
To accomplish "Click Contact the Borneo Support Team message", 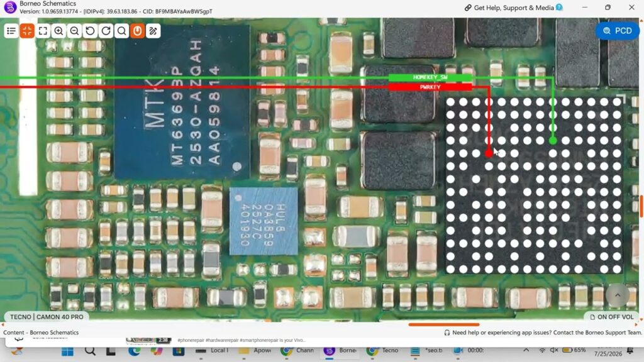I will coord(547,332).
